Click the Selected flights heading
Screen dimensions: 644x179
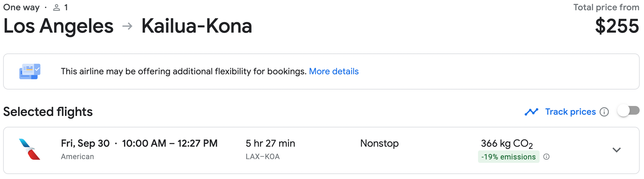pos(48,111)
